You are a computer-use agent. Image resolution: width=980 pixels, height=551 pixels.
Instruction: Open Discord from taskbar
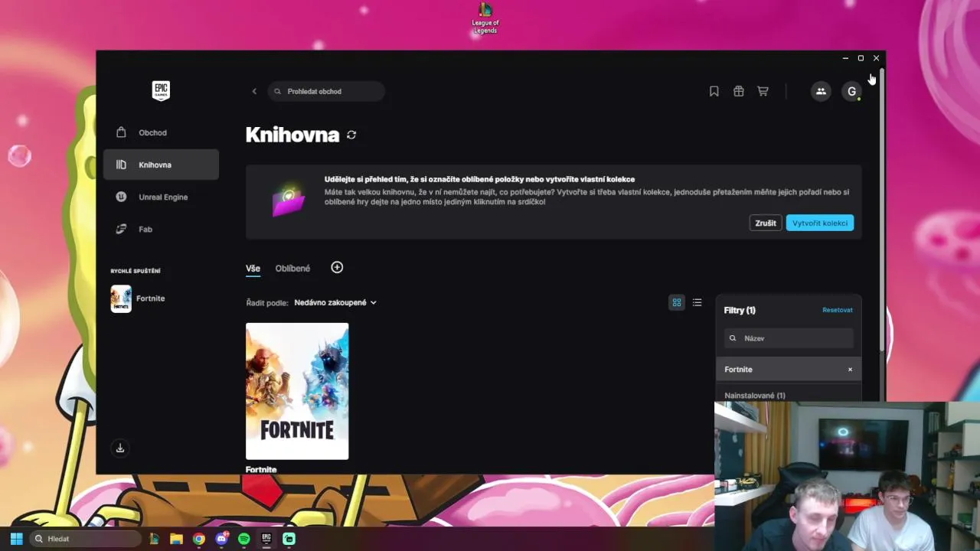coord(222,539)
